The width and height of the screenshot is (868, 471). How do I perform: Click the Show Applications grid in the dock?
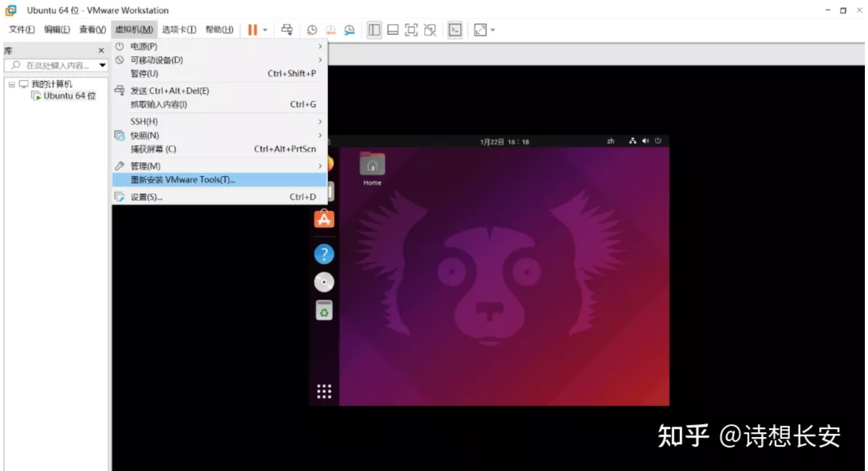(x=323, y=390)
